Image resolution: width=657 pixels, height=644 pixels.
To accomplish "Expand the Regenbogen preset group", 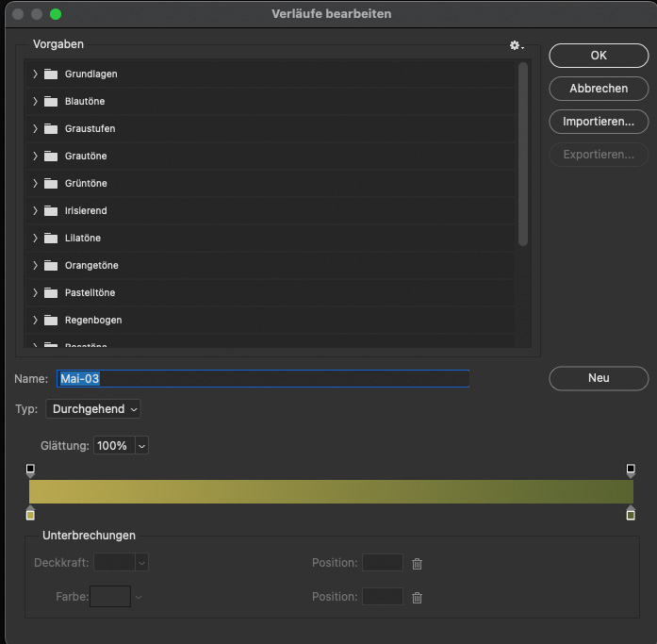I will coord(35,321).
